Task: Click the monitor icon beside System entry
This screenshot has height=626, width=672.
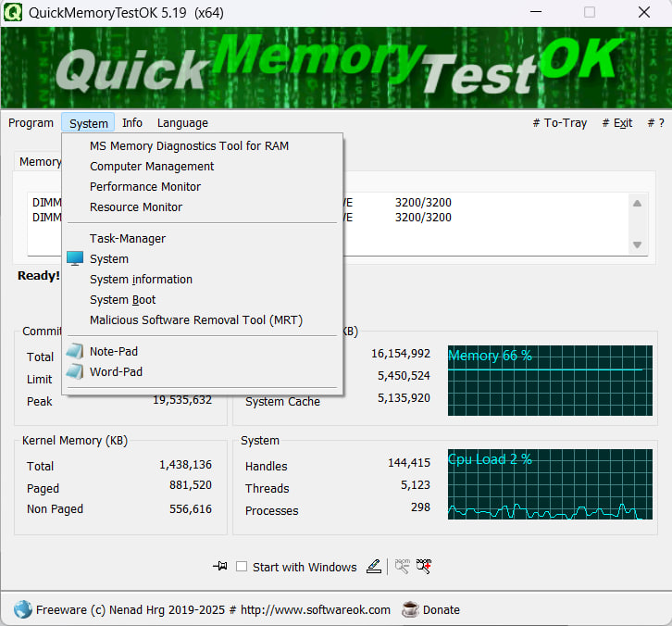Action: 75,258
